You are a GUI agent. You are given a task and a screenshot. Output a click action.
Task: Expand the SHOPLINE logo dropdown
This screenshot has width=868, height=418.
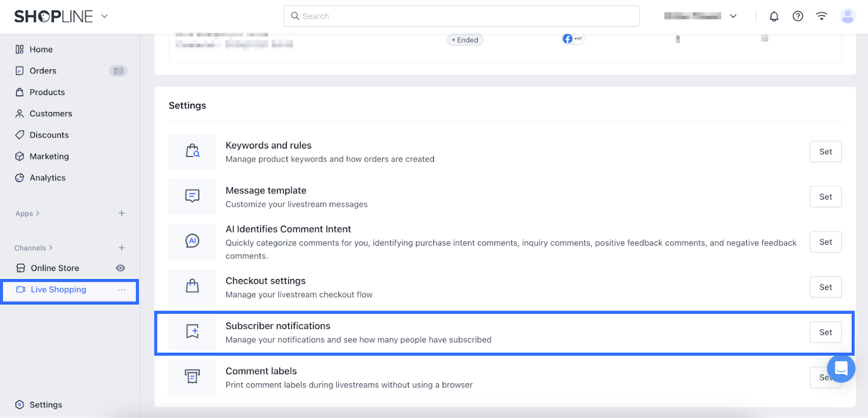105,16
